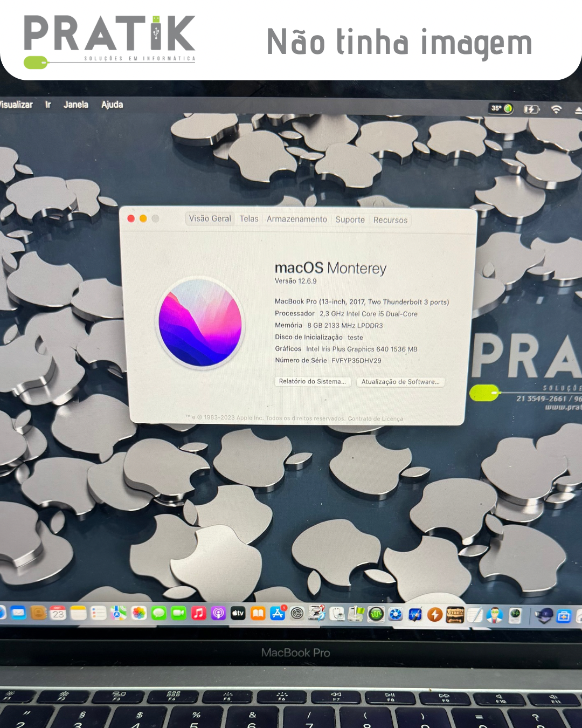Image resolution: width=582 pixels, height=728 pixels.
Task: Select the Telas tab
Action: [249, 218]
